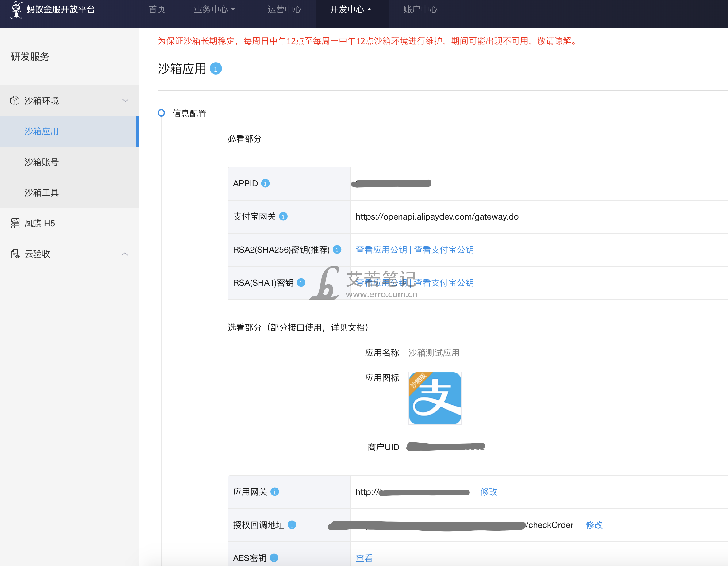Viewport: 728px width, 566px height.
Task: Click the 应用名称 label
Action: [x=382, y=353]
